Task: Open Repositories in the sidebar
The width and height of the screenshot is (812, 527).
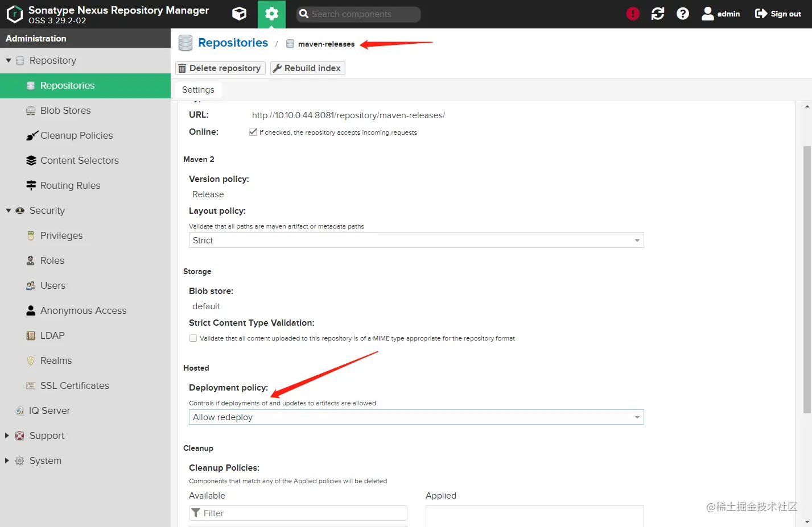Action: [85, 85]
